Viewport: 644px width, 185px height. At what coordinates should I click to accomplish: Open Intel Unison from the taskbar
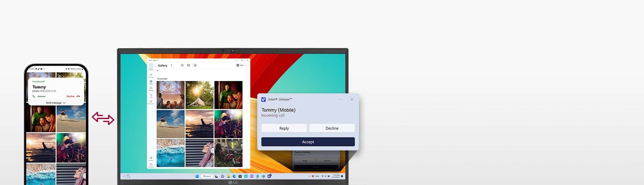coord(269,176)
